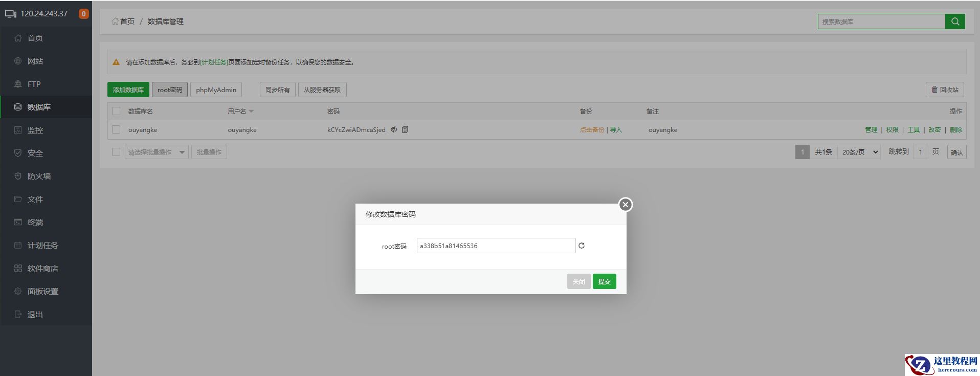Viewport: 980px width, 376px height.
Task: Click the shield icon beside 安全
Action: pos(18,153)
